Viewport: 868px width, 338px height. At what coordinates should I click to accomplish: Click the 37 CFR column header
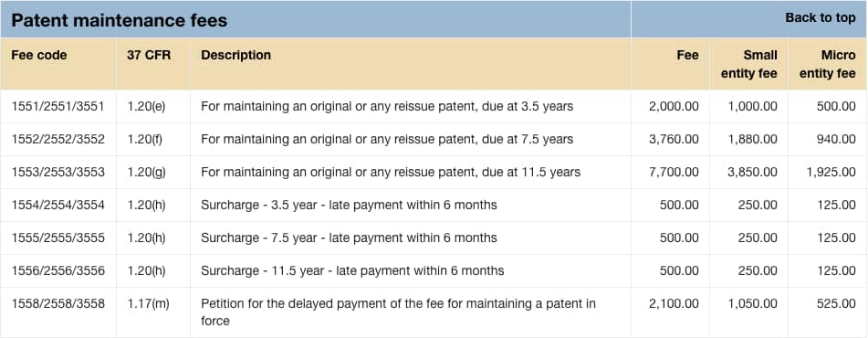point(149,55)
